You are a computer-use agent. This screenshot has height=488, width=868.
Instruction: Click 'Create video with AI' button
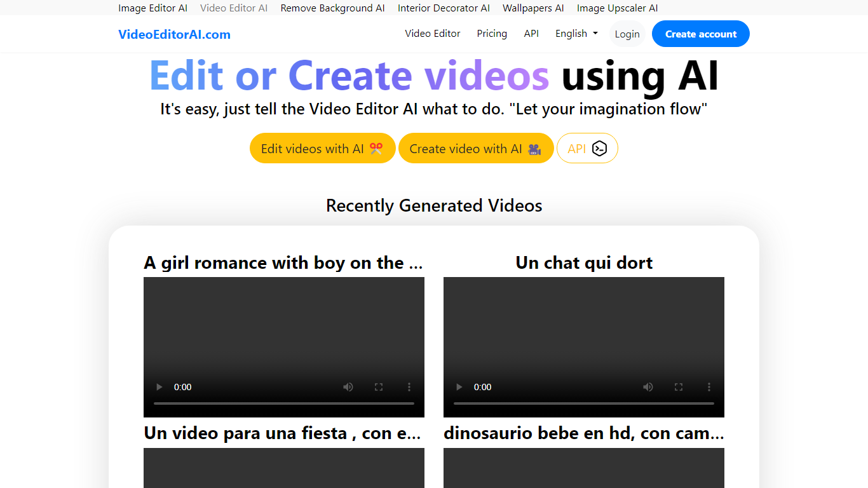(475, 149)
